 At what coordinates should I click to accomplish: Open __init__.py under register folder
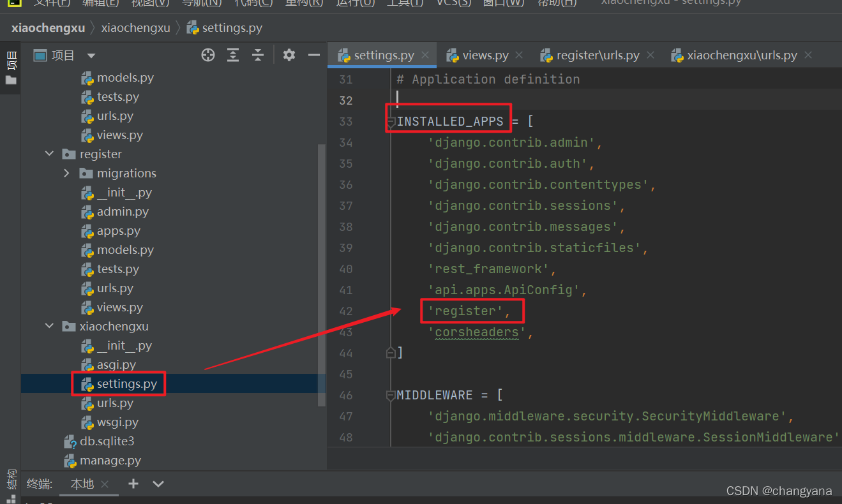point(124,192)
